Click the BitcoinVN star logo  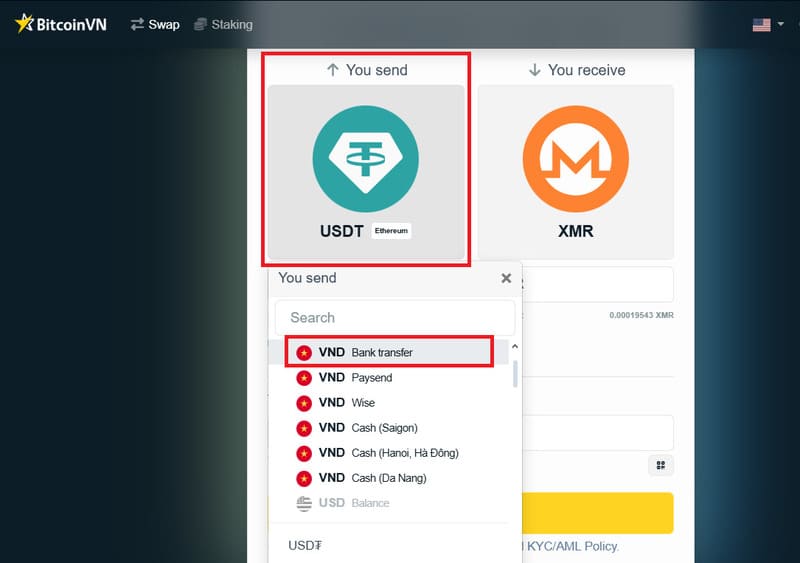click(24, 24)
